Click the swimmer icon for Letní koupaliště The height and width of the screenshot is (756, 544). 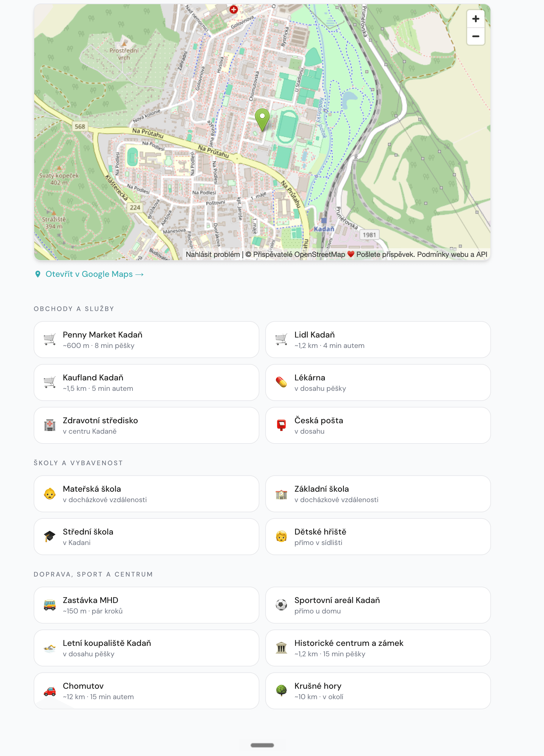pos(50,648)
